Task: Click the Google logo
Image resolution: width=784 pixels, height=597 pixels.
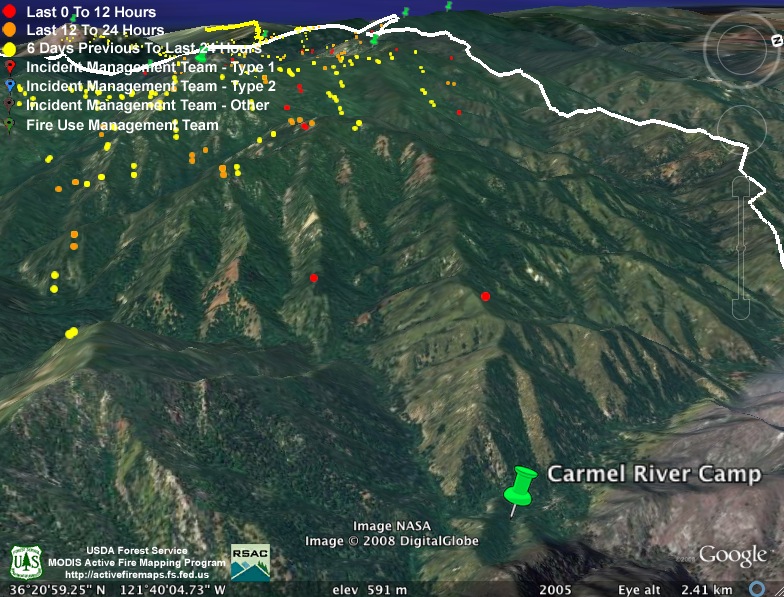Action: 732,555
